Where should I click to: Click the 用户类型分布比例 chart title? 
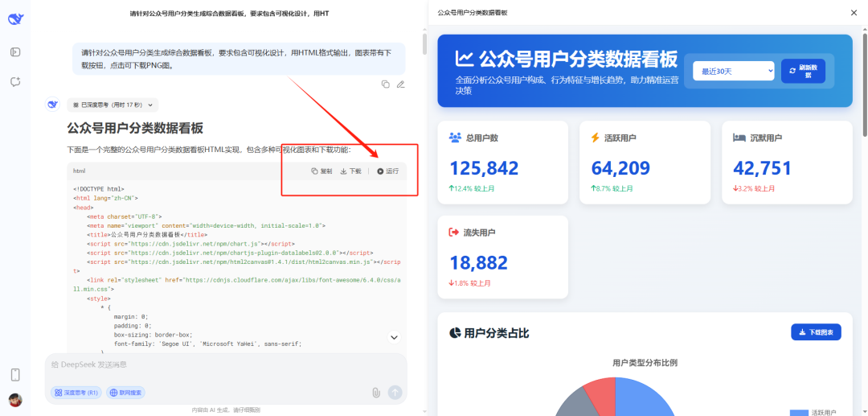tap(645, 363)
